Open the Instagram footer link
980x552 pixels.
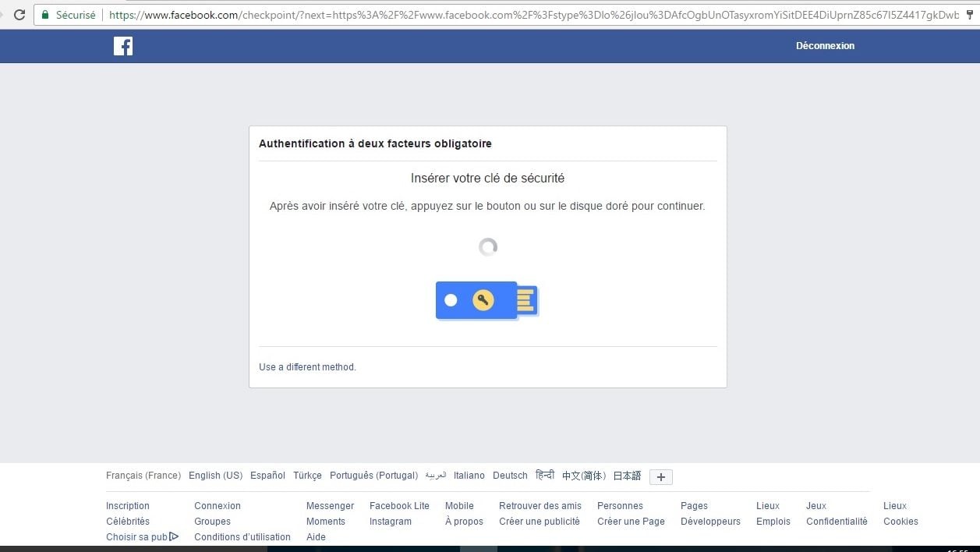391,522
